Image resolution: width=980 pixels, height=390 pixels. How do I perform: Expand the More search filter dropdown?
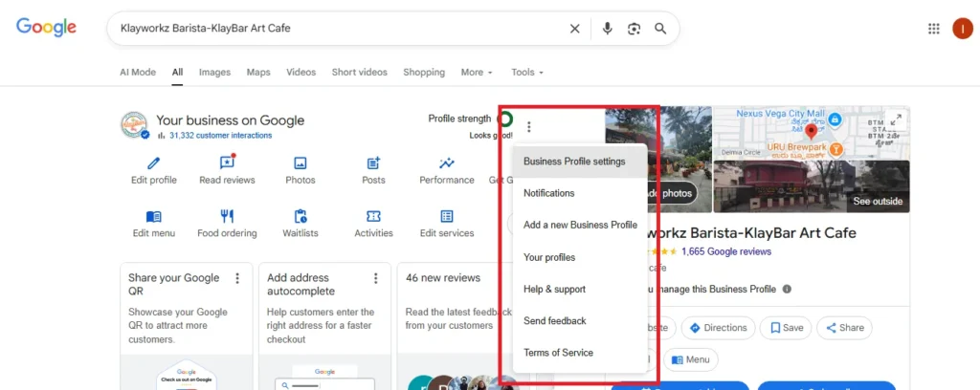pyautogui.click(x=477, y=72)
